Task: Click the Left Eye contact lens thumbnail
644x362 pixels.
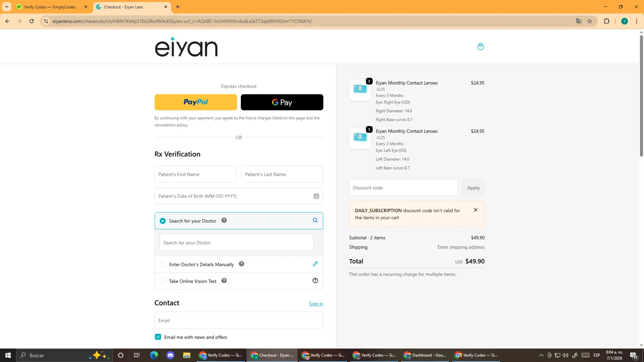Action: pos(360,138)
